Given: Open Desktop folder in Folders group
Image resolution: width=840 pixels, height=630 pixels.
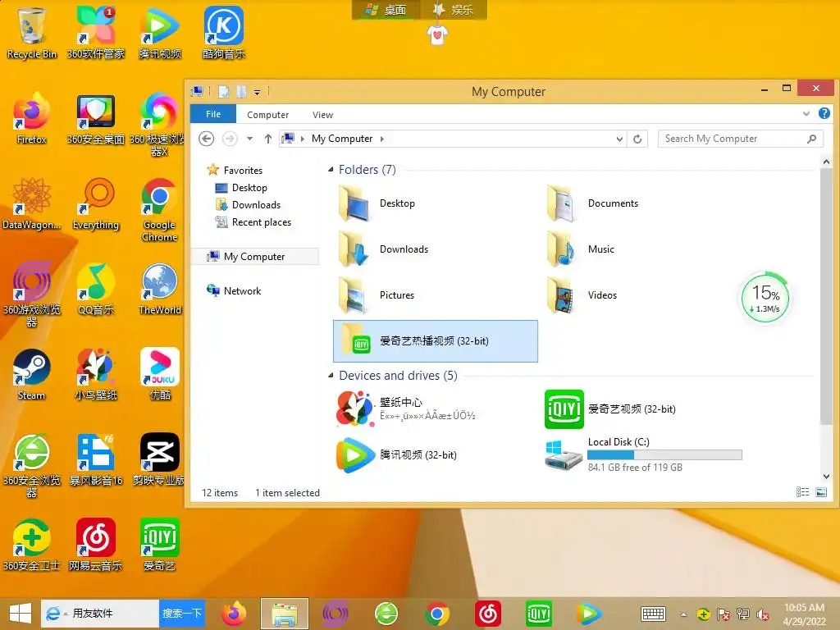Looking at the screenshot, I should point(377,203).
